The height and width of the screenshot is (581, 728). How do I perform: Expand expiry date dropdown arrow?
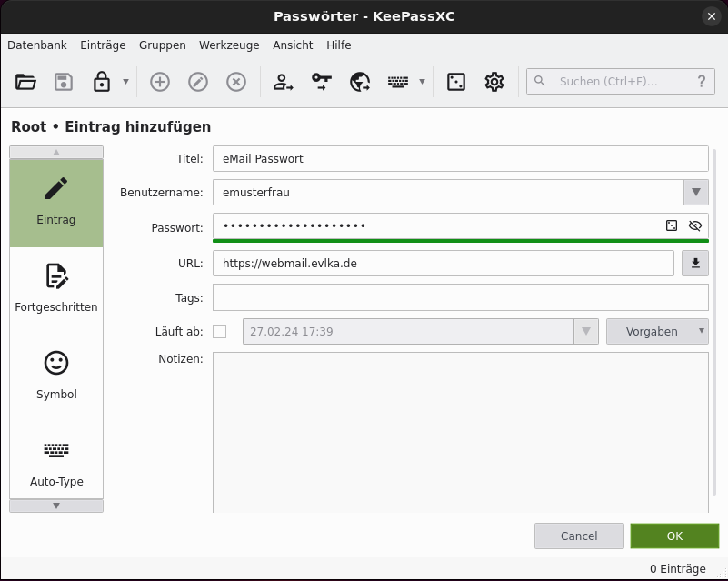(x=586, y=332)
